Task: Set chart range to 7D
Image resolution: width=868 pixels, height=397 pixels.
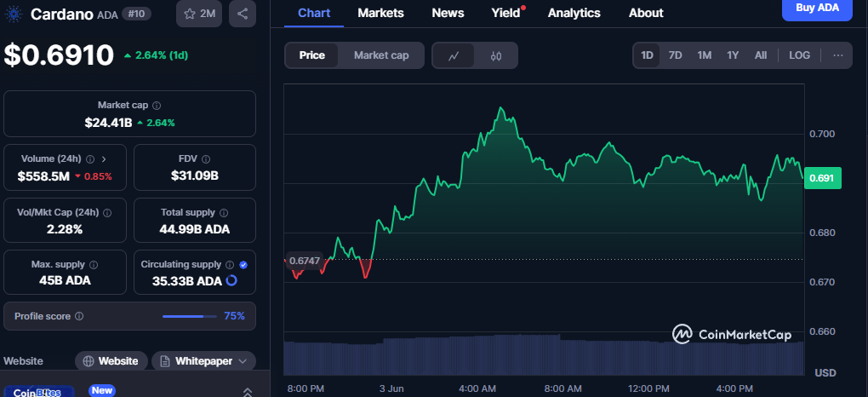Action: [x=676, y=55]
